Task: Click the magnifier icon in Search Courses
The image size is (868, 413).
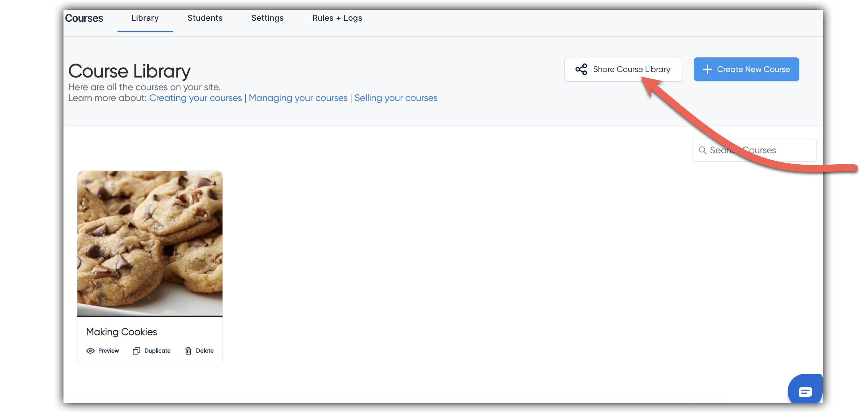Action: point(702,150)
